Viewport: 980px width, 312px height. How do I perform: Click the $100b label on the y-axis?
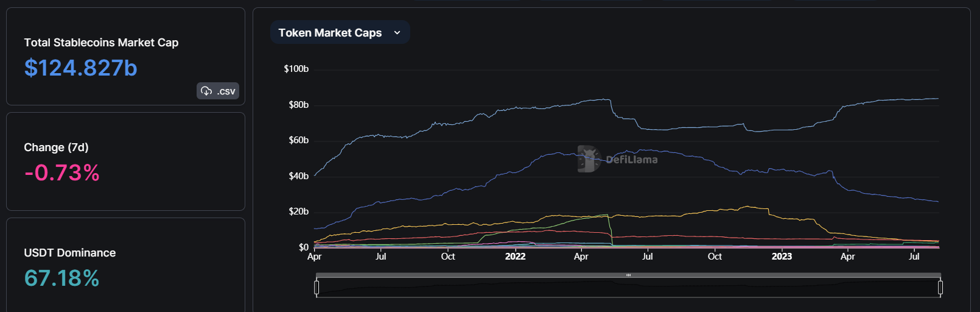tap(296, 69)
